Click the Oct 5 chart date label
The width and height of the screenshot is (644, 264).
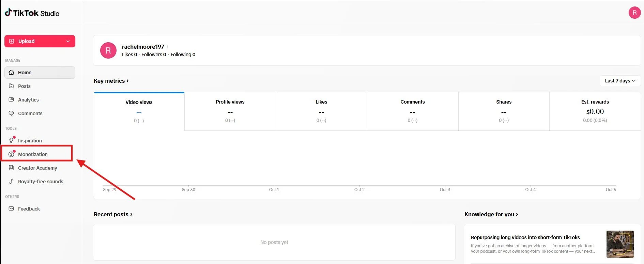[611, 189]
